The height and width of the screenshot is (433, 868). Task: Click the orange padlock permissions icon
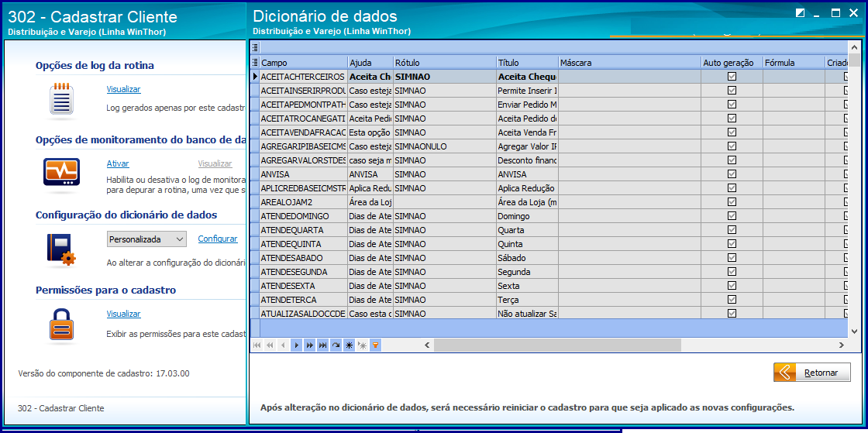click(61, 325)
